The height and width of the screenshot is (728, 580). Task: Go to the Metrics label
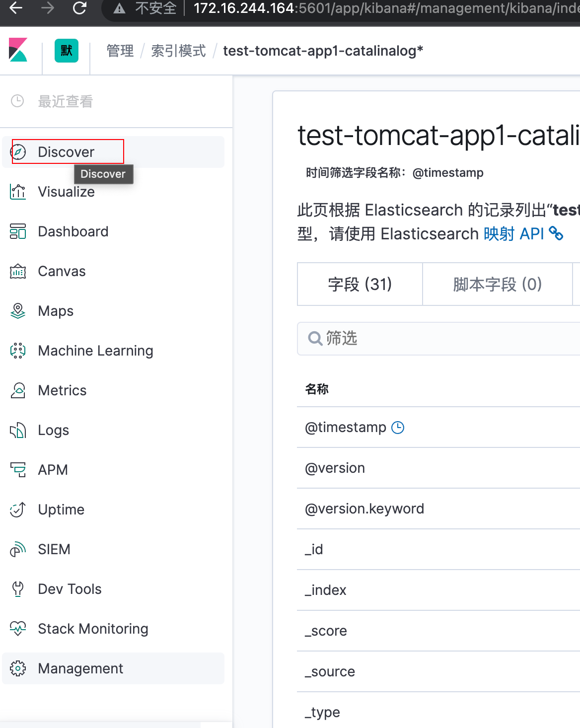coord(63,390)
